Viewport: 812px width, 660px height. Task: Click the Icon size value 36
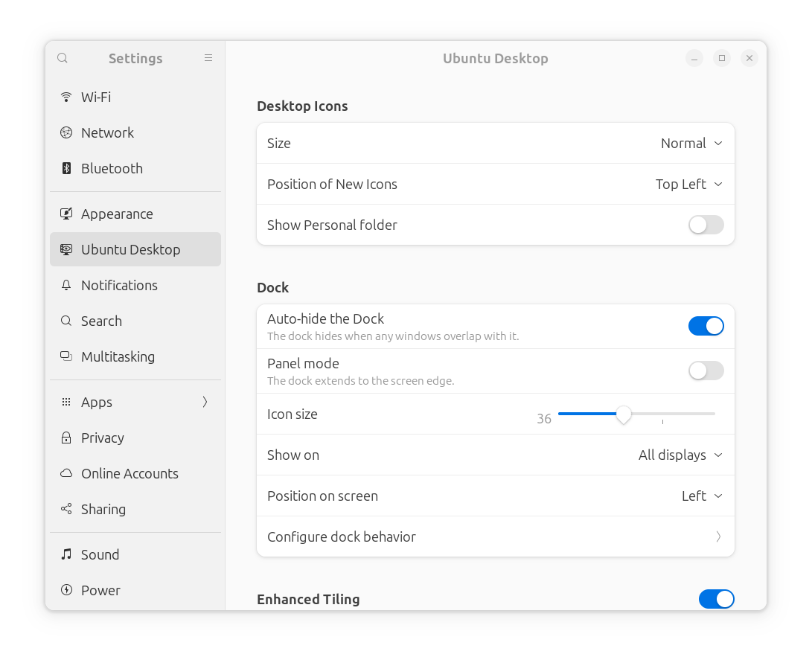click(x=544, y=419)
